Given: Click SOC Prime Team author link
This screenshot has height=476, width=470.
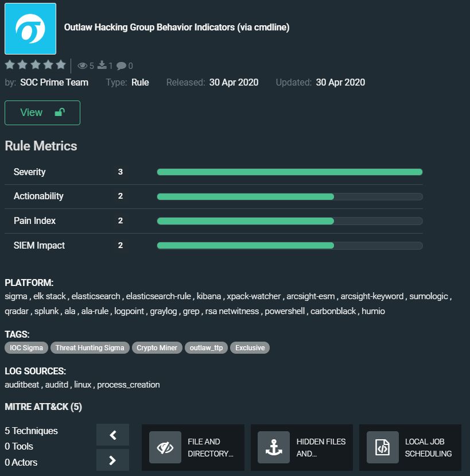Looking at the screenshot, I should click(x=55, y=82).
